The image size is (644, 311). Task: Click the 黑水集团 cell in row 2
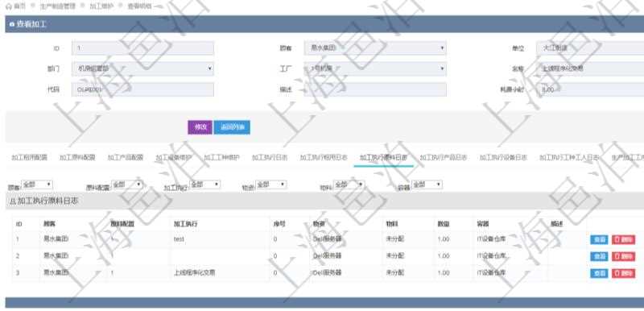point(56,255)
